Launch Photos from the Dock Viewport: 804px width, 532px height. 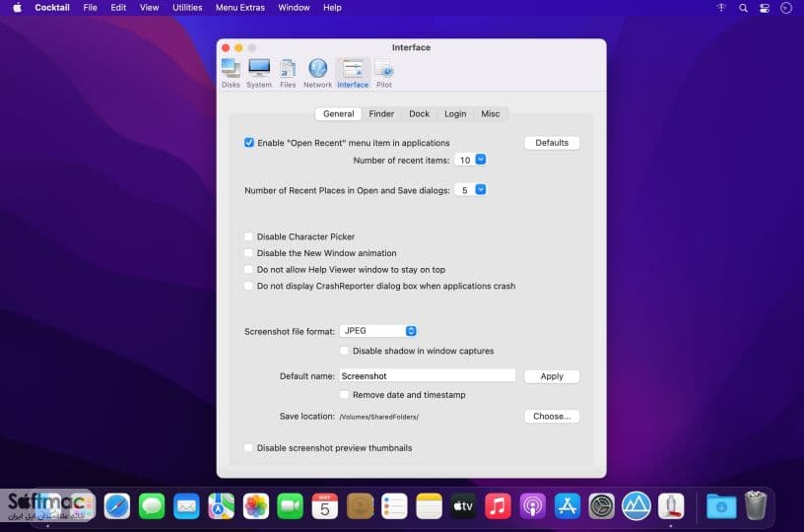[x=255, y=506]
